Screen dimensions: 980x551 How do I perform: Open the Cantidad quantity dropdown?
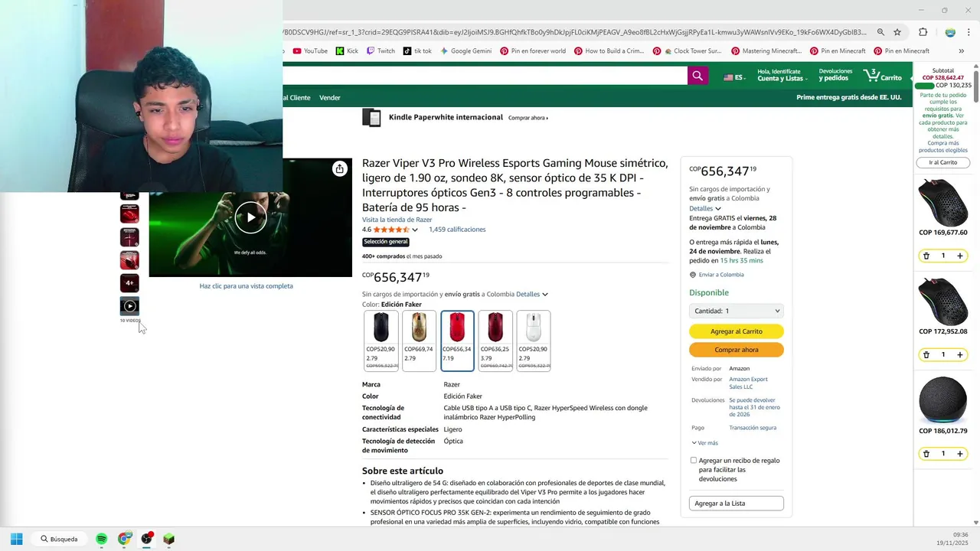737,311
